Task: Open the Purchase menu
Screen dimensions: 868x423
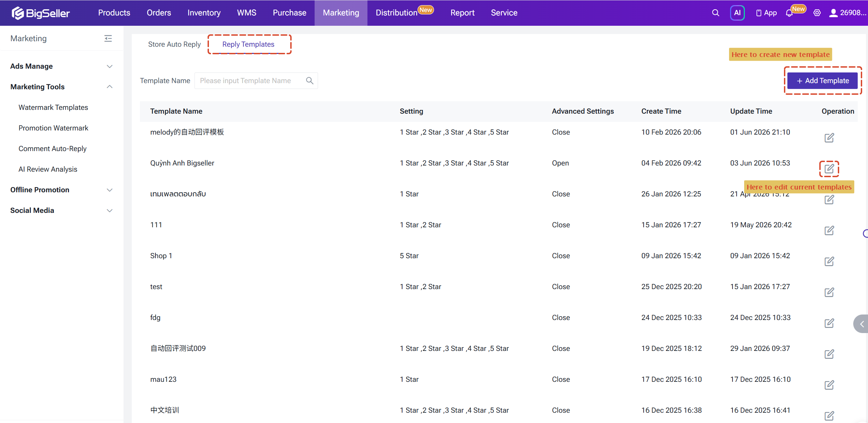Action: point(290,13)
